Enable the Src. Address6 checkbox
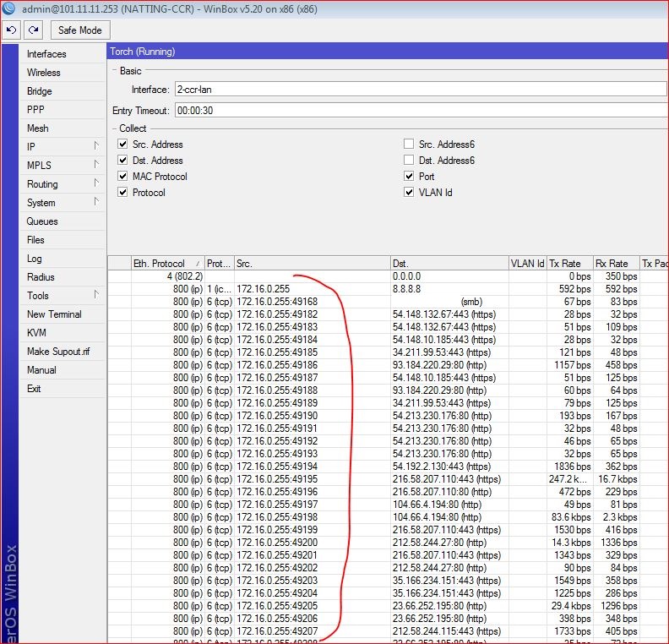The image size is (669, 644). coord(410,145)
